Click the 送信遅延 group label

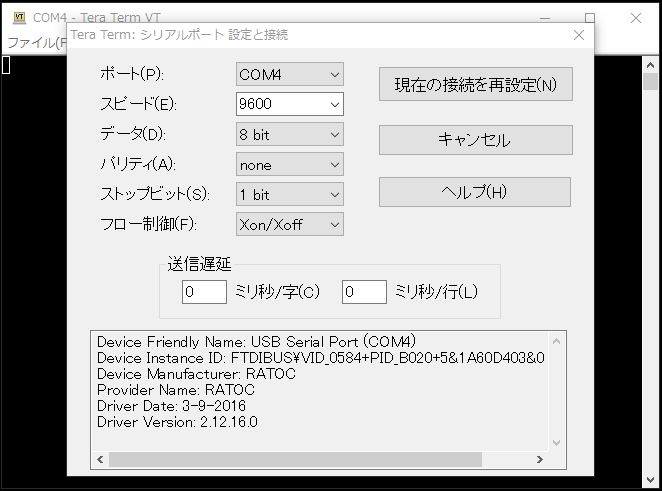click(199, 264)
